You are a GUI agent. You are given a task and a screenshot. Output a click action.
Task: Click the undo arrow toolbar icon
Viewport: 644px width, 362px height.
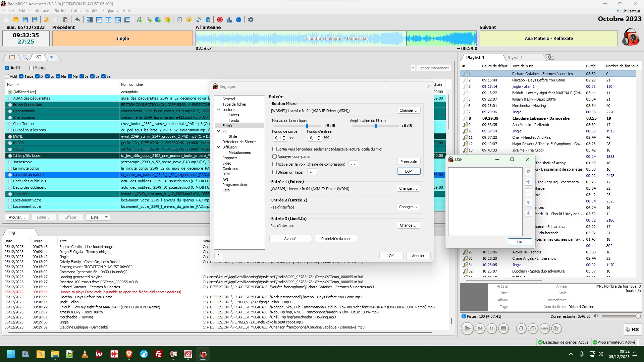coord(77,20)
